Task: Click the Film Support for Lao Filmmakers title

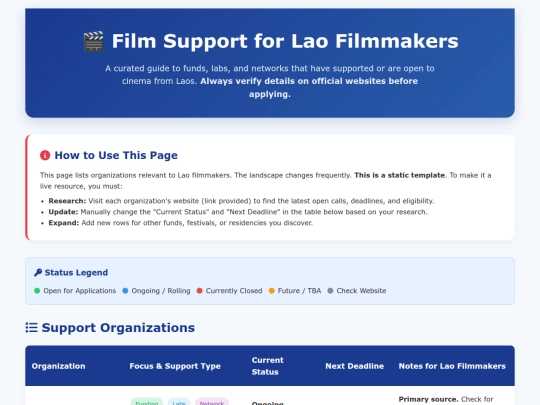Action: [285, 41]
